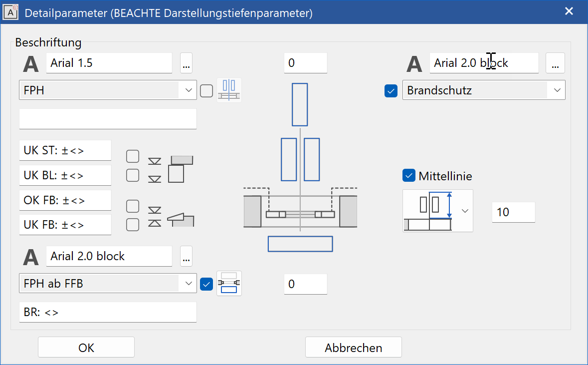
Task: Click the OK FB: ±<> field
Action: click(65, 201)
